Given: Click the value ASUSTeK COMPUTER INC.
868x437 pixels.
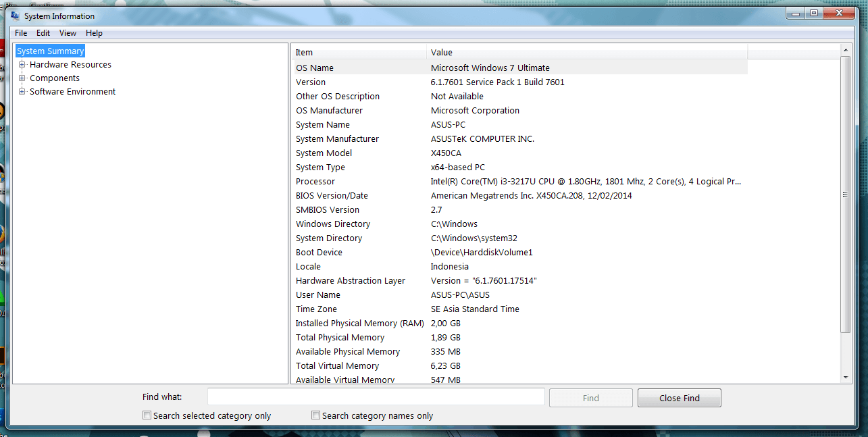Looking at the screenshot, I should 482,138.
